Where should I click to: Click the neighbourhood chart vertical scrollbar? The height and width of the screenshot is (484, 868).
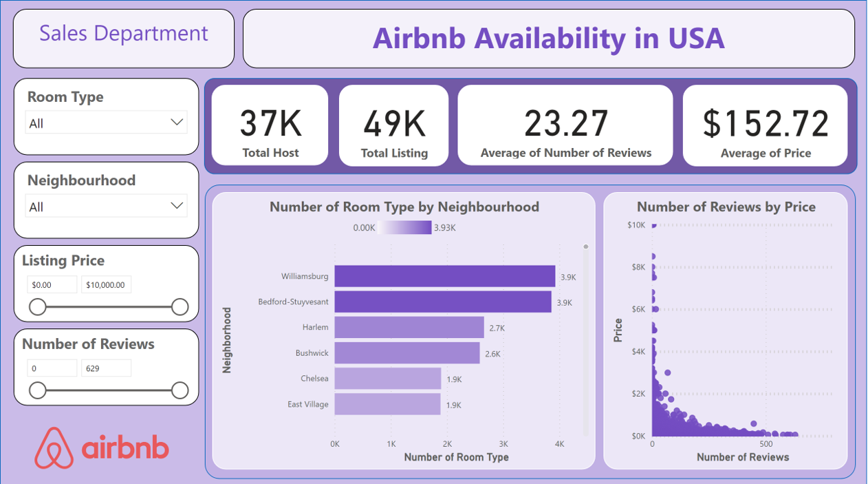point(585,341)
